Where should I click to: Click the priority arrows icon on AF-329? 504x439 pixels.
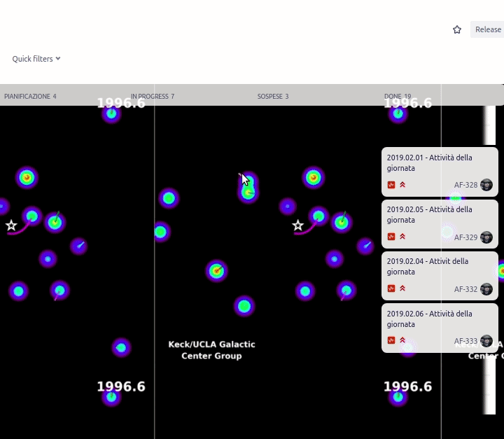[x=402, y=237]
